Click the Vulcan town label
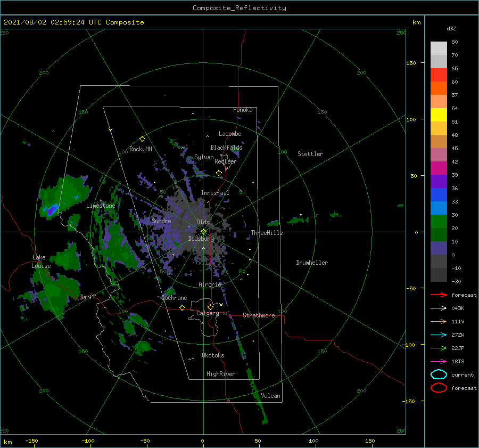Image resolution: width=479 pixels, height=448 pixels. (270, 396)
